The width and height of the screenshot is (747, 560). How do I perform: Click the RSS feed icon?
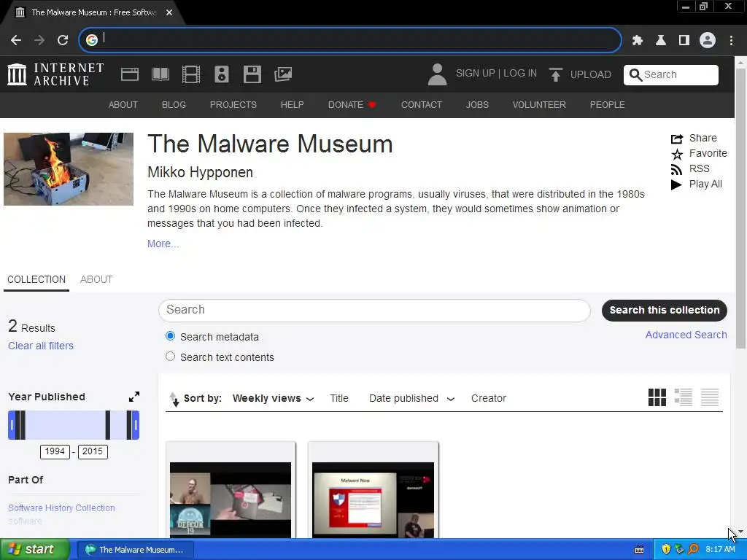coord(676,169)
